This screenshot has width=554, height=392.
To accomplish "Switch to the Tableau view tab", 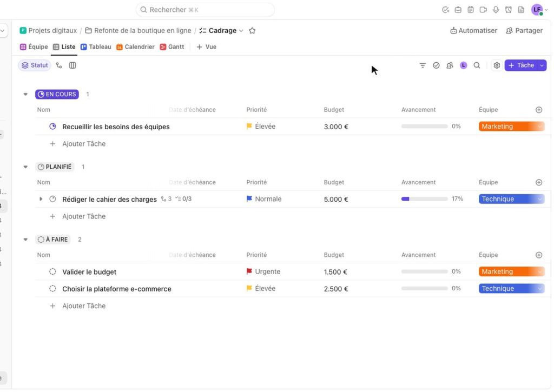I will pyautogui.click(x=96, y=47).
